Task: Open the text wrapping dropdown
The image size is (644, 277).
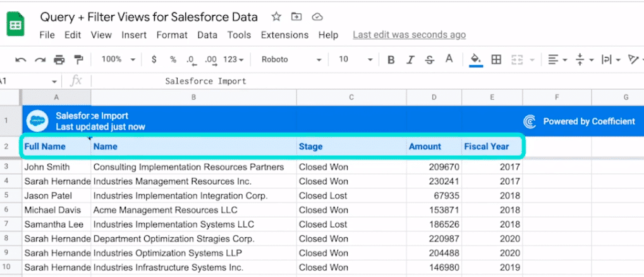Action: point(611,59)
